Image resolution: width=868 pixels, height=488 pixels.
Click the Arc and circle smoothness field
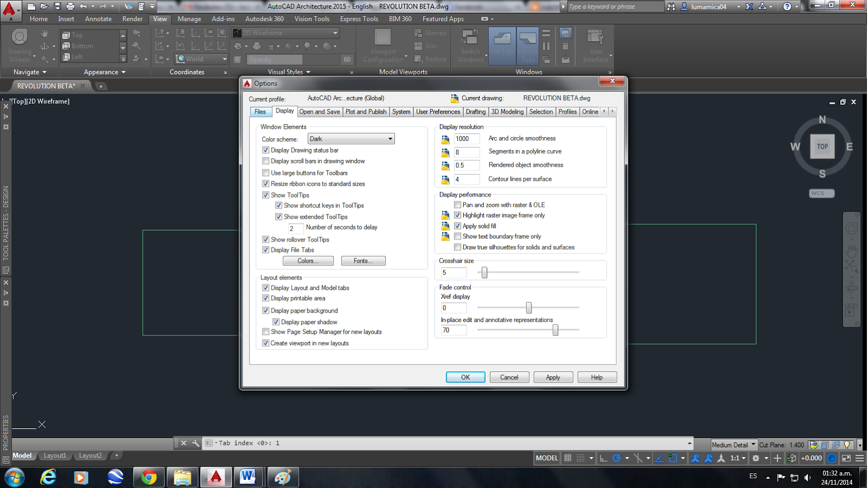point(467,139)
